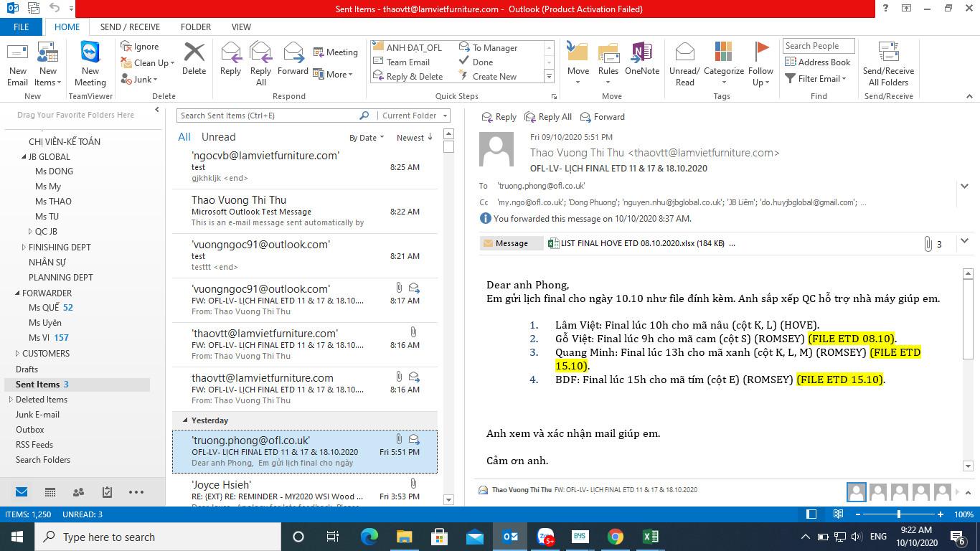
Task: Open the Address Book
Action: click(818, 62)
